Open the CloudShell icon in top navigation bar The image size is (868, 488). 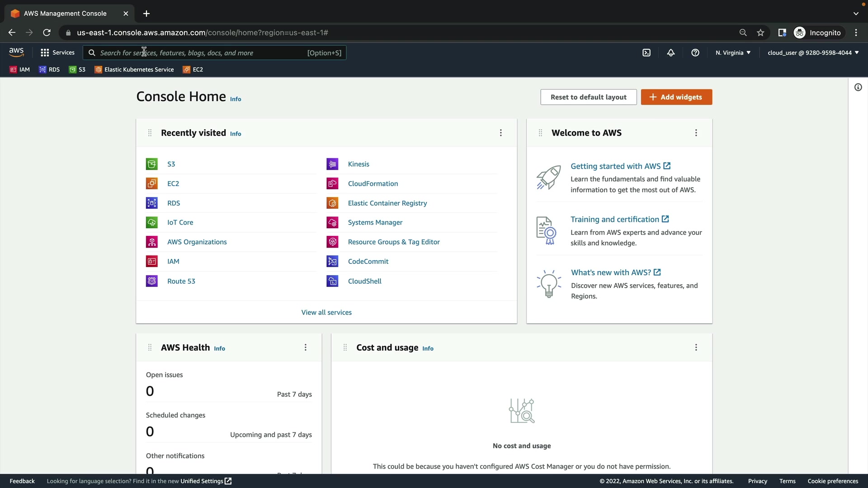click(x=646, y=53)
